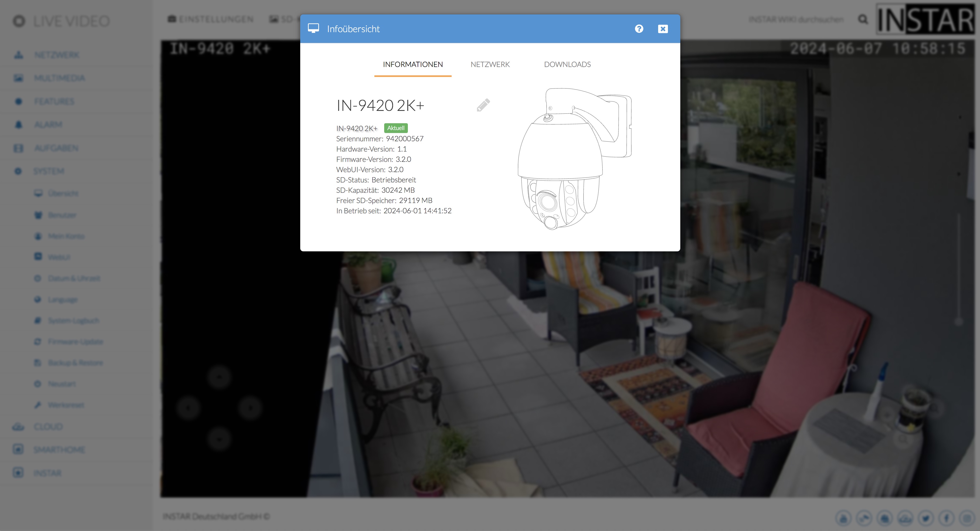Open the DOWNLOADS tab
The image size is (980, 531).
tap(567, 65)
